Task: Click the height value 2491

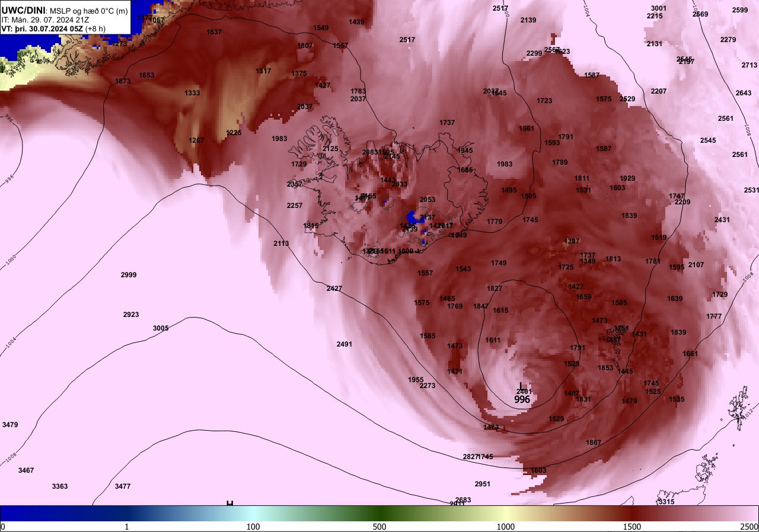Action: point(345,344)
